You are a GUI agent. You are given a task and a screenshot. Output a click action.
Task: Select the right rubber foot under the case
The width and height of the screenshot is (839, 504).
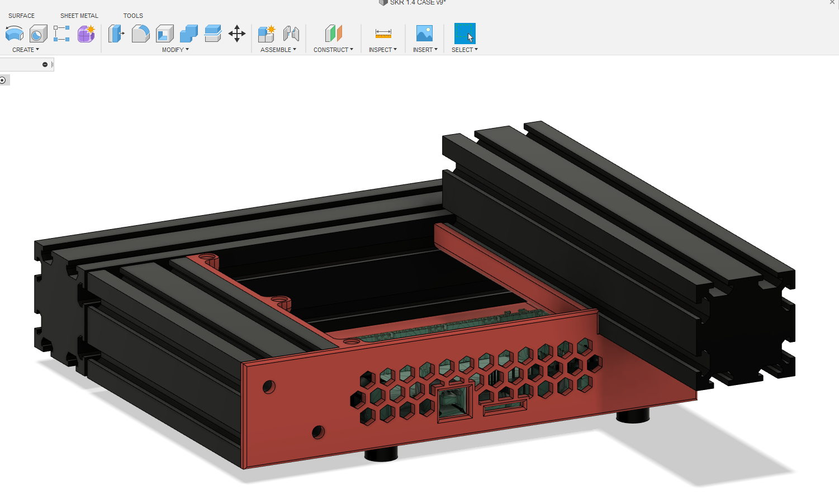(633, 416)
